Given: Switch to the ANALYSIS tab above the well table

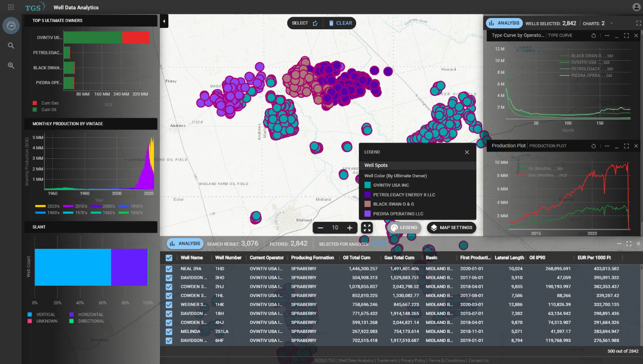Looking at the screenshot, I should 185,243.
